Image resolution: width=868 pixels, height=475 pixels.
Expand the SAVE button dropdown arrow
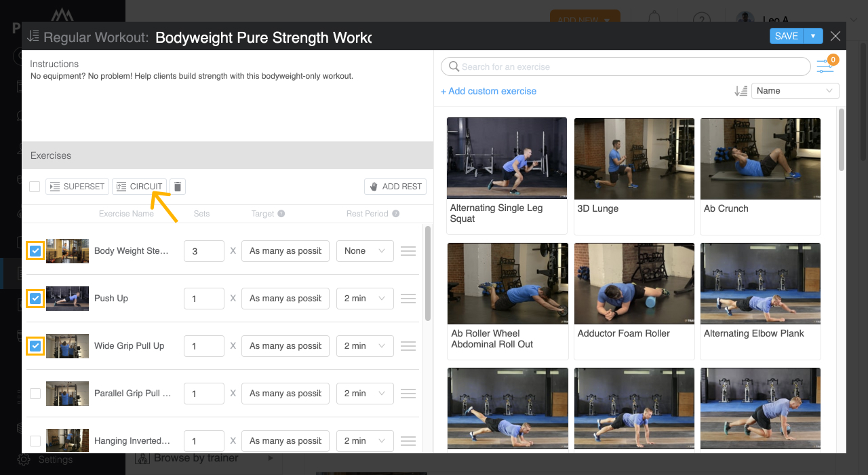pos(813,36)
